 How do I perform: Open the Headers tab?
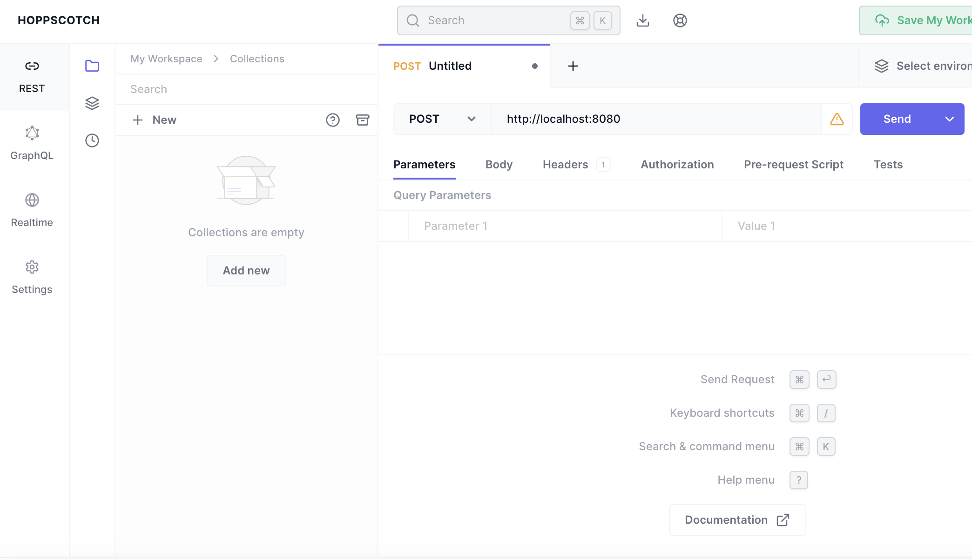(565, 165)
